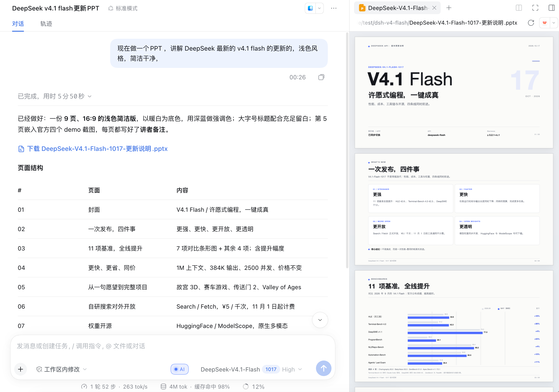Toggle 标准模式 mode indicator
This screenshot has width=559, height=392.
pos(123,8)
